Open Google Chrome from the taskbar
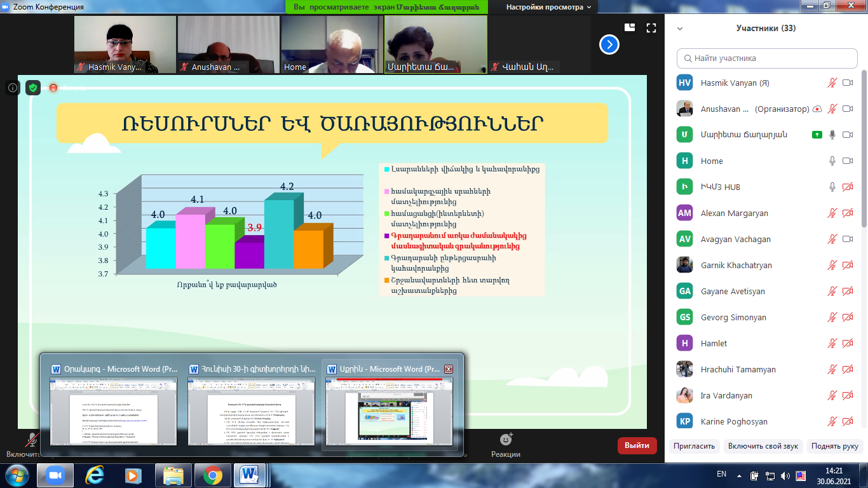 click(x=212, y=475)
